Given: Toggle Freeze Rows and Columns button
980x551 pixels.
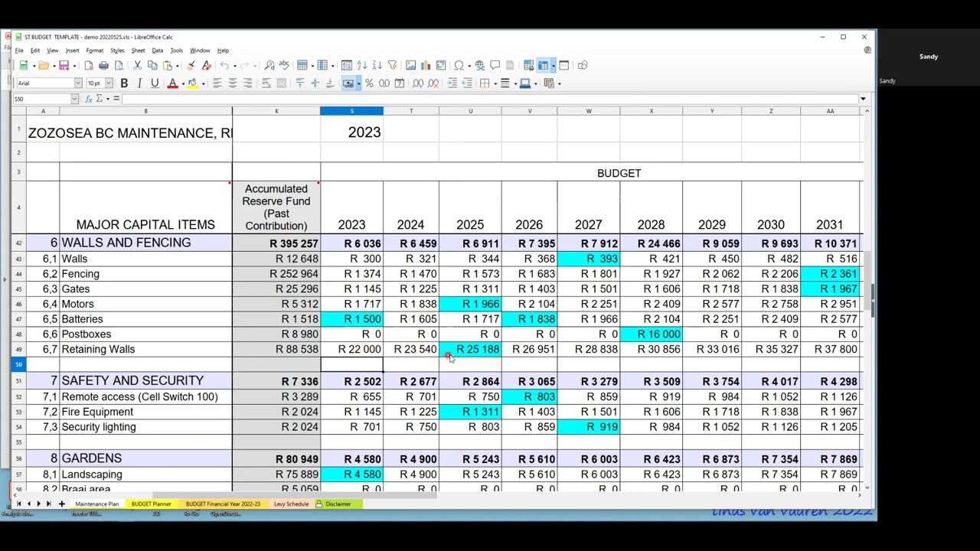Looking at the screenshot, I should coord(543,65).
